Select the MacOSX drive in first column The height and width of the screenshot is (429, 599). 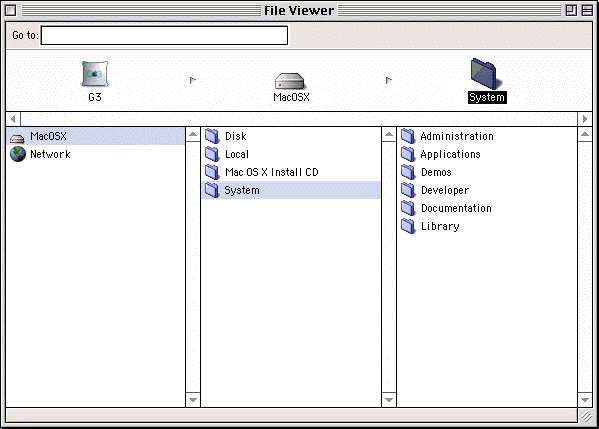pyautogui.click(x=96, y=136)
